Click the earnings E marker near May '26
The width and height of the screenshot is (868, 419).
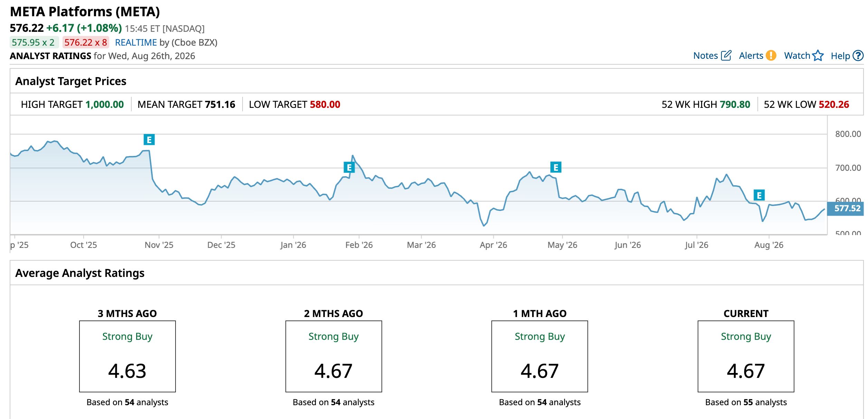coord(556,167)
